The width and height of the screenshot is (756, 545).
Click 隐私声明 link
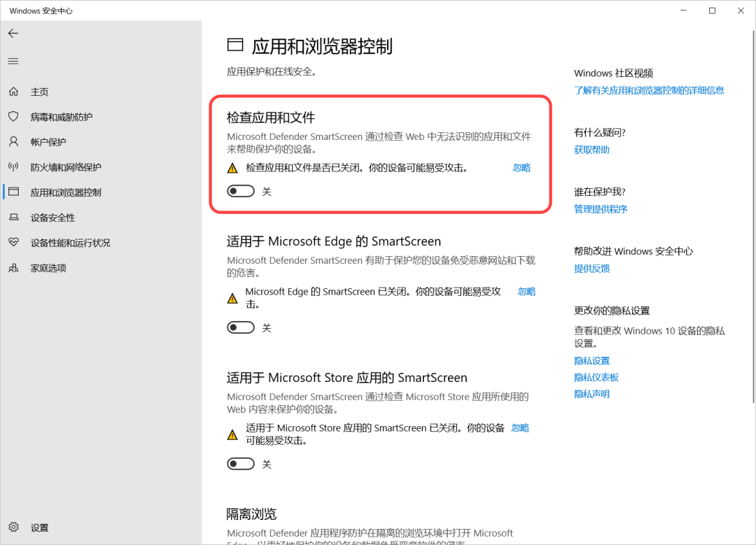[x=591, y=394]
